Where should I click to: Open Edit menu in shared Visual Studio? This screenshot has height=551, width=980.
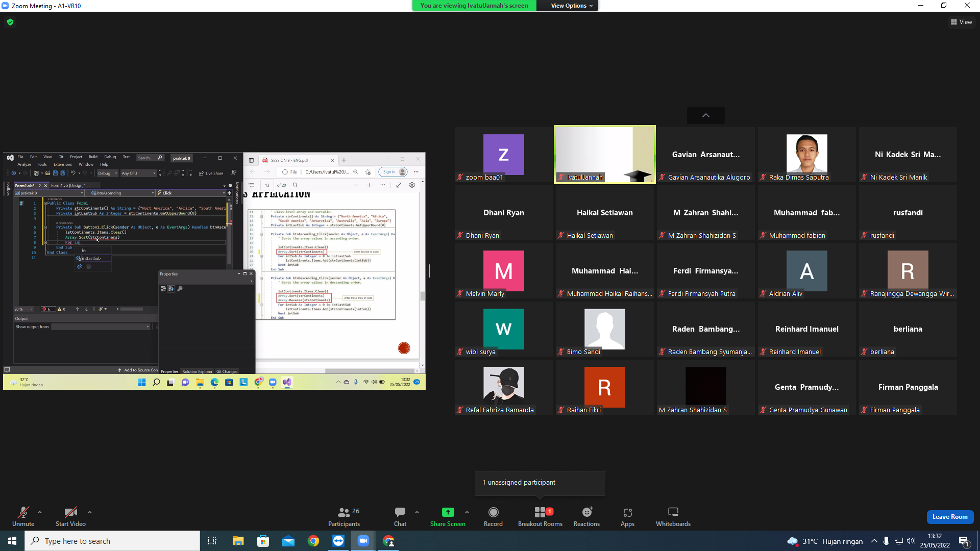33,157
